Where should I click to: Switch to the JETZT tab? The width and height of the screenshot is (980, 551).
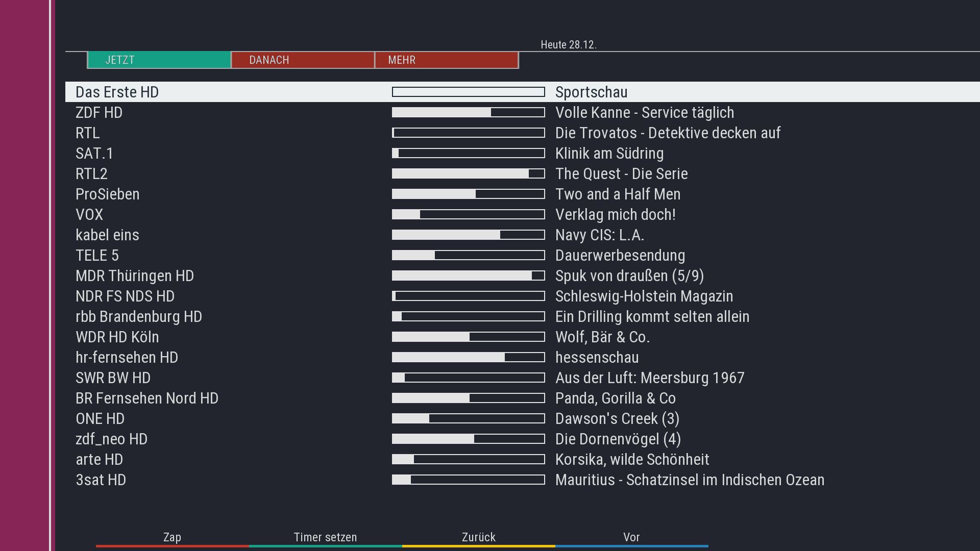pyautogui.click(x=159, y=60)
